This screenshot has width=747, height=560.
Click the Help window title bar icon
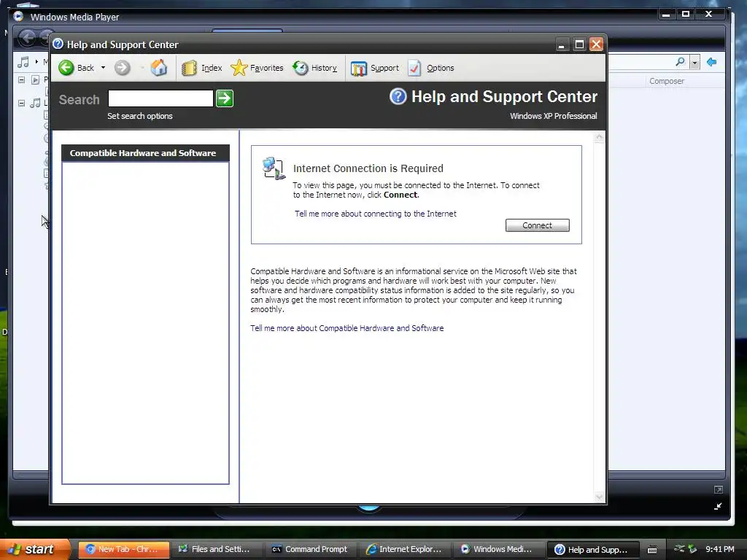58,44
